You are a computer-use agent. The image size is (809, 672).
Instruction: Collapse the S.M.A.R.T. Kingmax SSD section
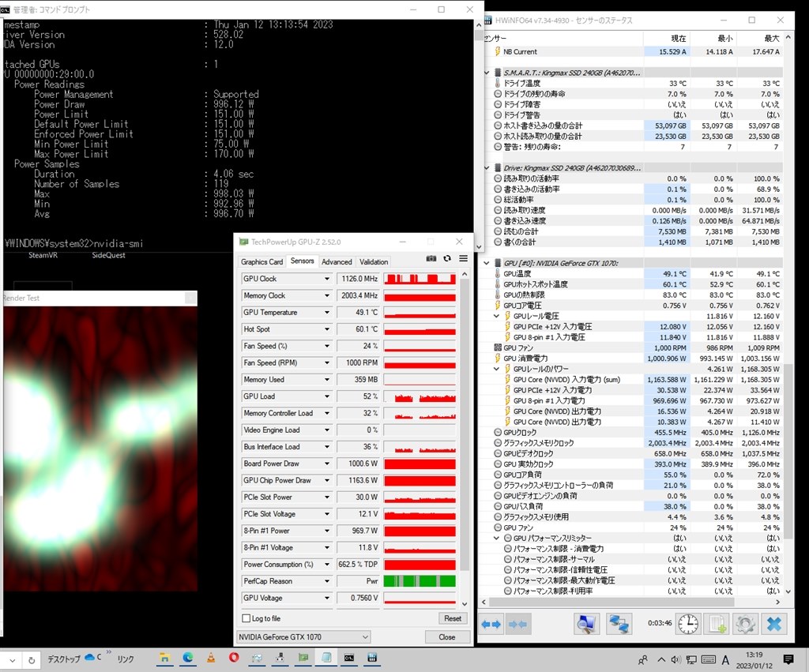point(487,73)
